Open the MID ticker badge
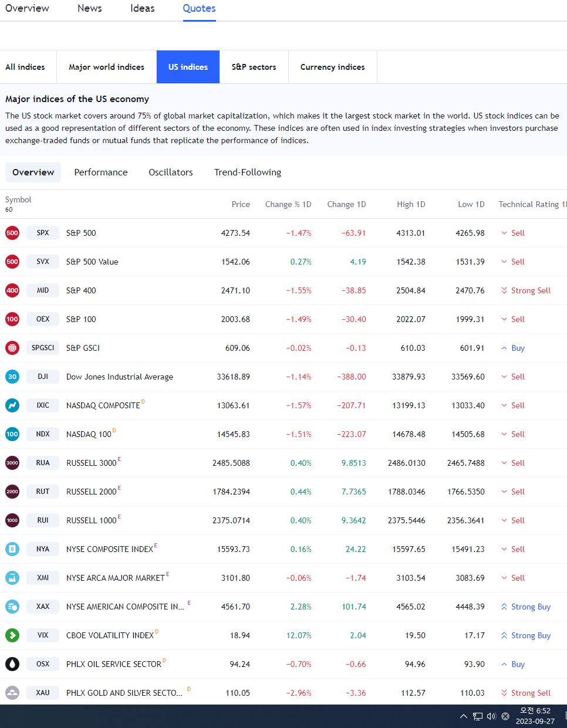Image resolution: width=567 pixels, height=728 pixels. pyautogui.click(x=43, y=290)
